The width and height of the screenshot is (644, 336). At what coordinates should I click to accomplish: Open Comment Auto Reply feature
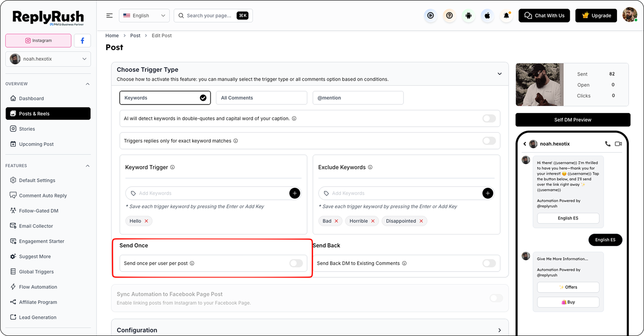[x=48, y=195]
